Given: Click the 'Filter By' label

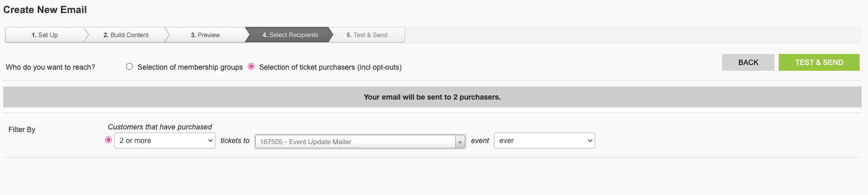Looking at the screenshot, I should (x=22, y=129).
